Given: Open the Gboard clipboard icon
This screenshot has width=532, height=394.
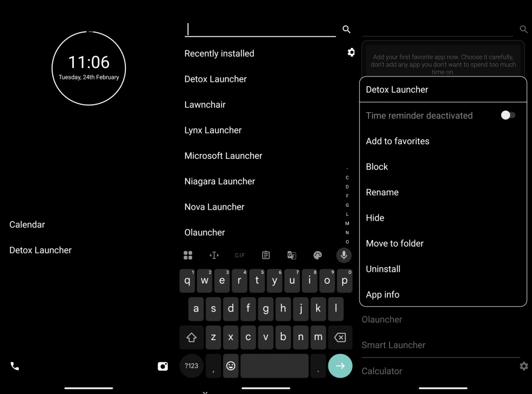Looking at the screenshot, I should (x=265, y=255).
